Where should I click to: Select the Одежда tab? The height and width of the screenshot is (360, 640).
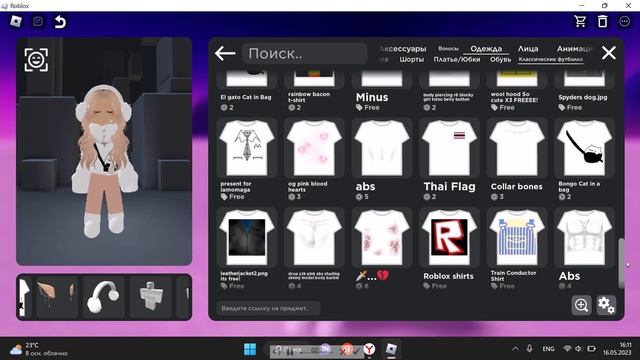coord(486,49)
